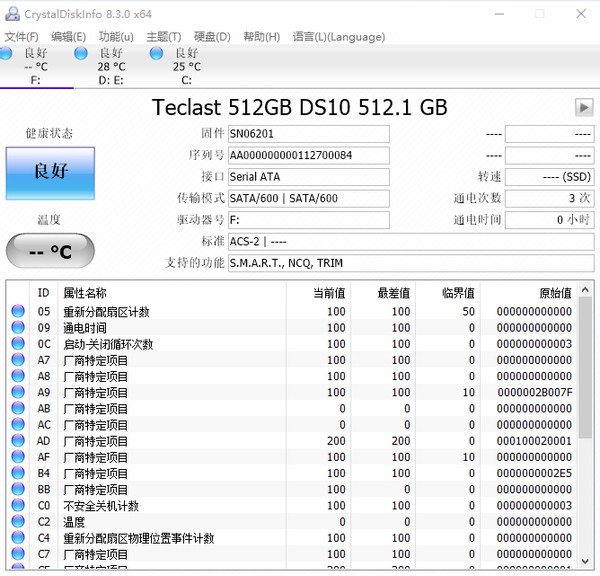Viewport: 600px width, 576px height.
Task: Open the 主题(T) menu
Action: pyautogui.click(x=164, y=37)
